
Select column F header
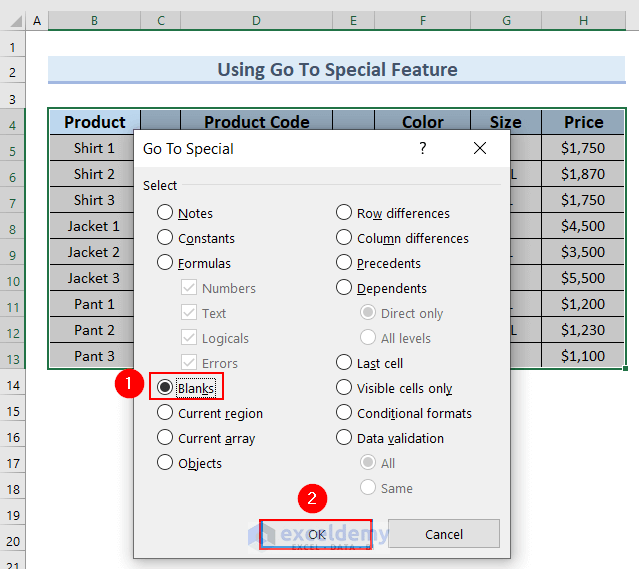tap(423, 20)
